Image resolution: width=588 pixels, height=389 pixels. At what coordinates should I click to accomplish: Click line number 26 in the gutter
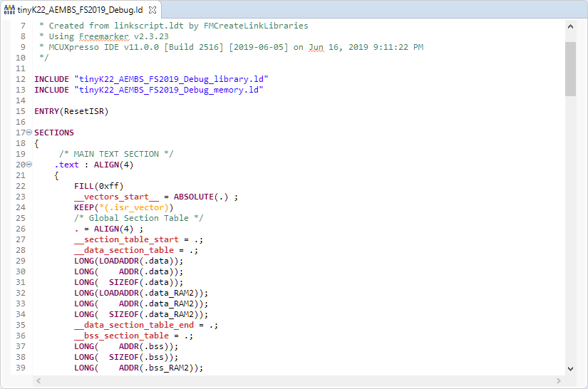pos(21,229)
